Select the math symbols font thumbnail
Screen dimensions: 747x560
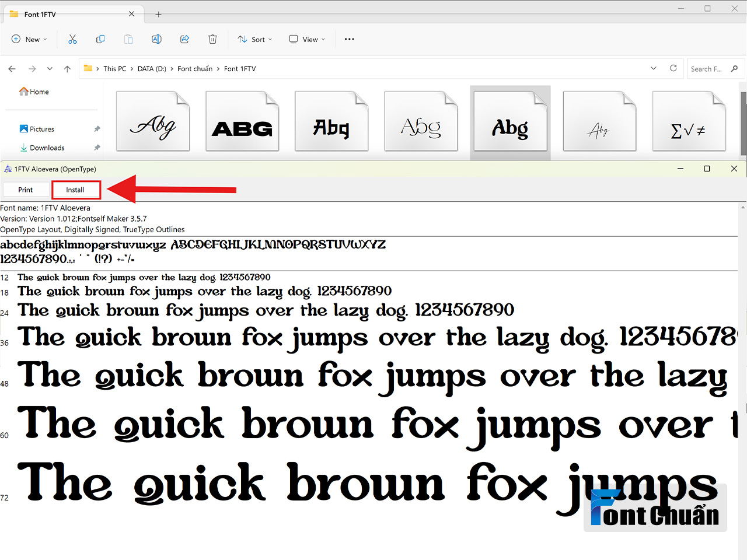pos(689,121)
